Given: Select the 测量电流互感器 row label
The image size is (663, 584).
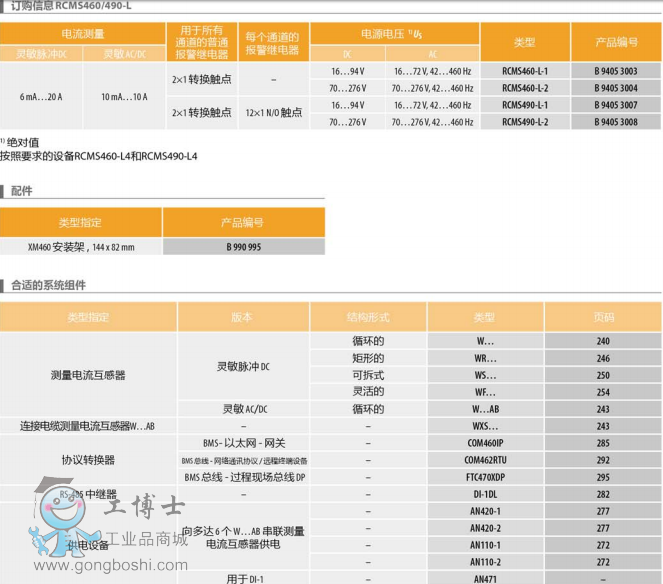Looking at the screenshot, I should (88, 375).
